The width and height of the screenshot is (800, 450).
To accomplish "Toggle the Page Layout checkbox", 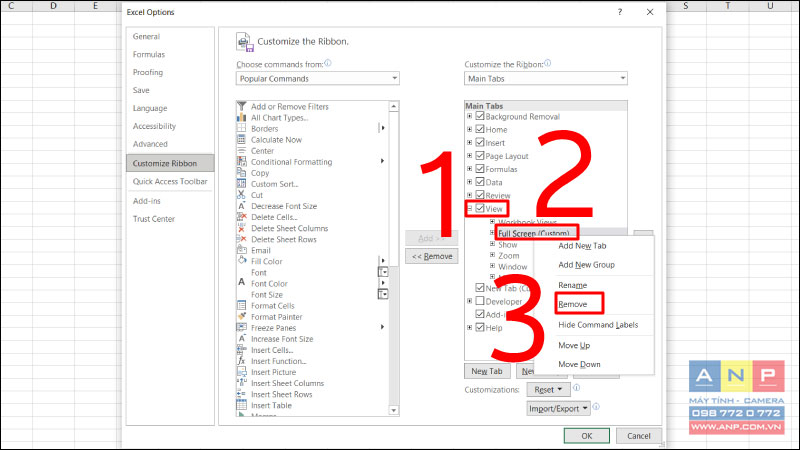I will [480, 156].
